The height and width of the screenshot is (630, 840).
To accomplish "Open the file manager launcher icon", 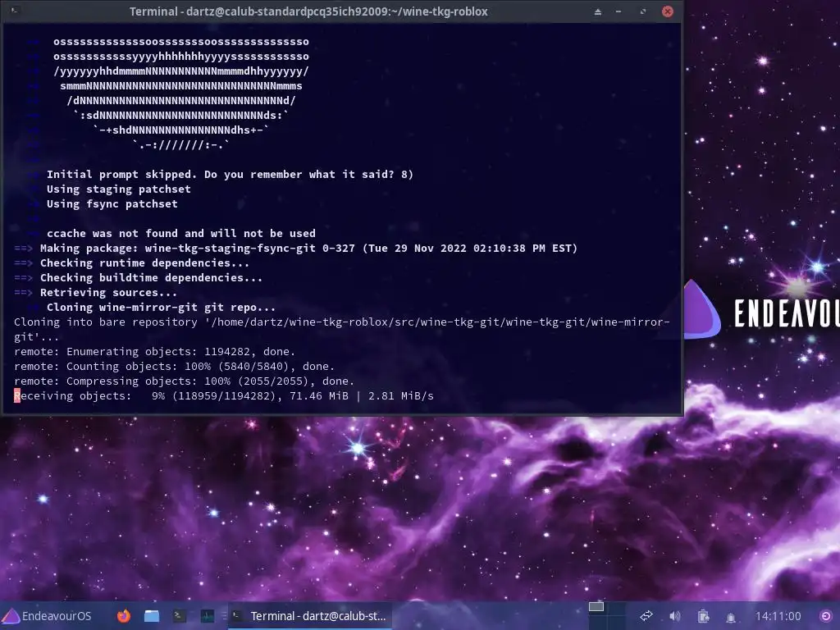I will coord(152,616).
